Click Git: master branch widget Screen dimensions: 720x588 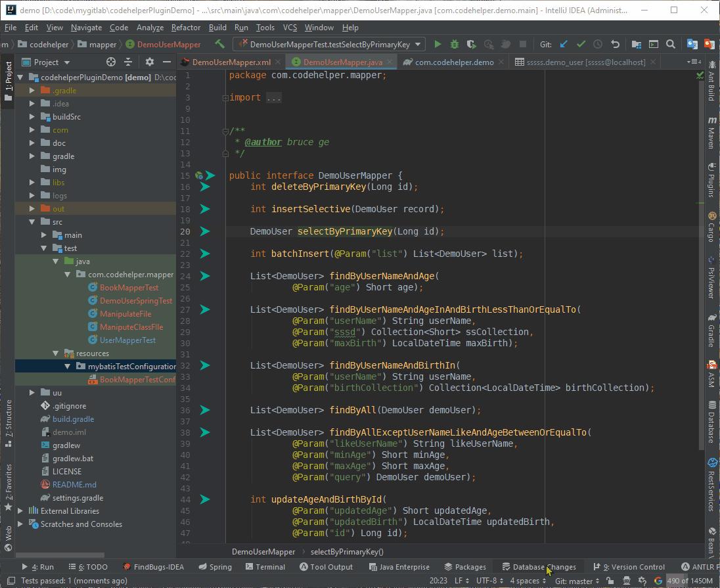click(577, 581)
